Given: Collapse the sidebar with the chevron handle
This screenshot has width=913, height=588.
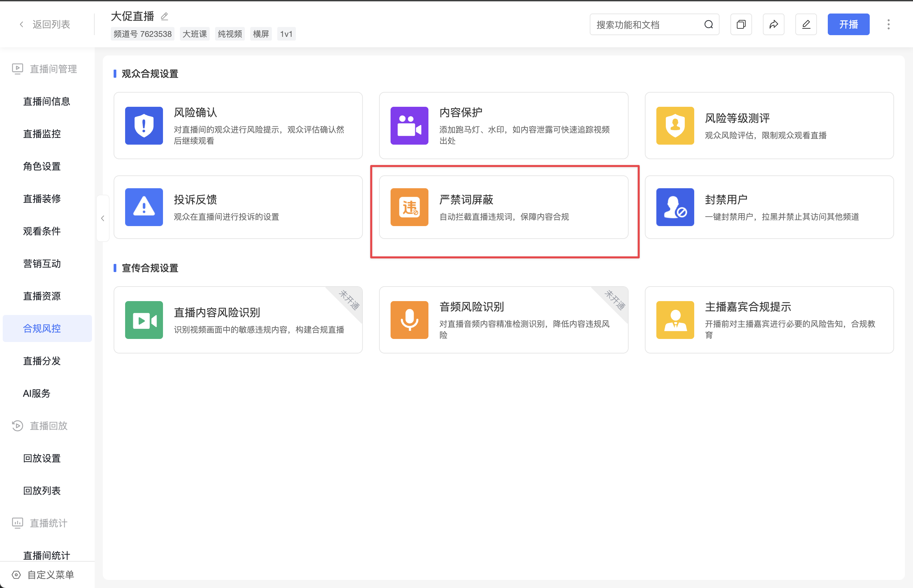Looking at the screenshot, I should (x=103, y=218).
